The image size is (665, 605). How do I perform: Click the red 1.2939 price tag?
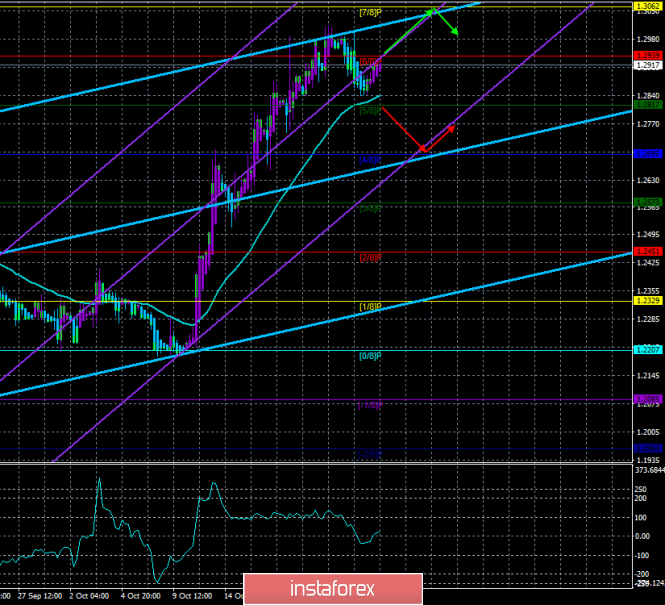[647, 56]
